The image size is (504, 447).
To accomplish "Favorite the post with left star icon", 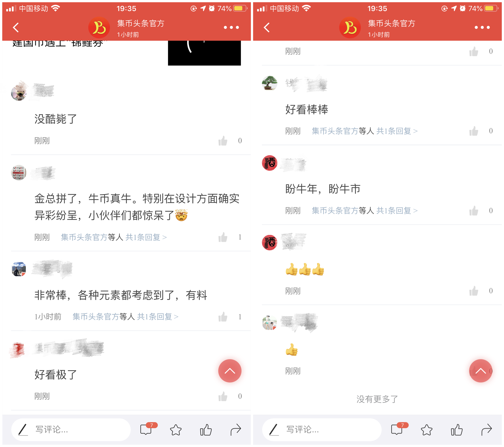I will click(176, 430).
